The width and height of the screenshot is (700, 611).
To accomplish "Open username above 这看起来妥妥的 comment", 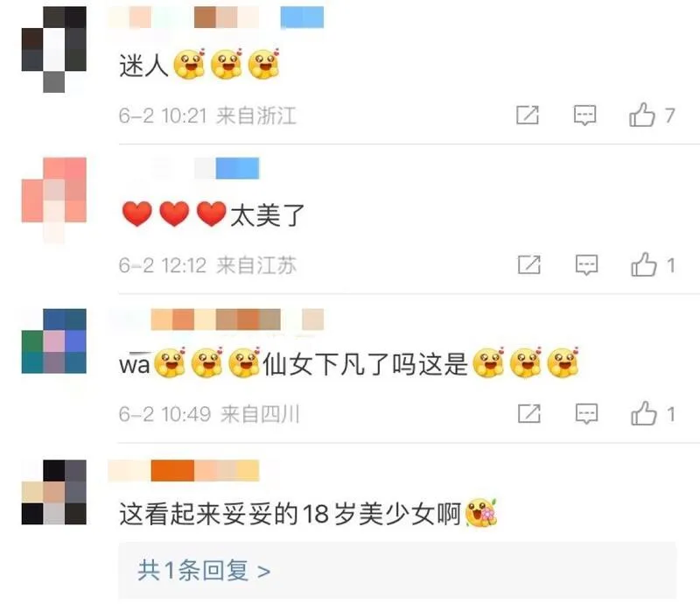I will [184, 470].
